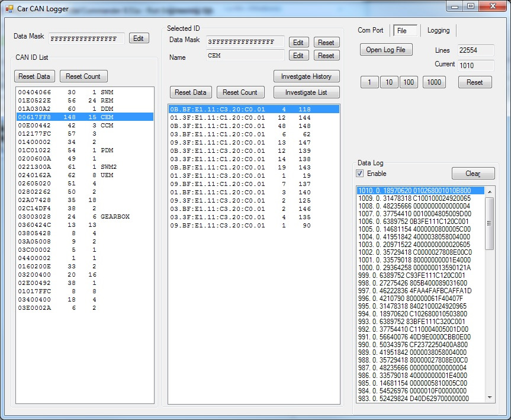Click Reset Data in Selected ID panel
Viewport: 511px width, 420px height.
191,92
